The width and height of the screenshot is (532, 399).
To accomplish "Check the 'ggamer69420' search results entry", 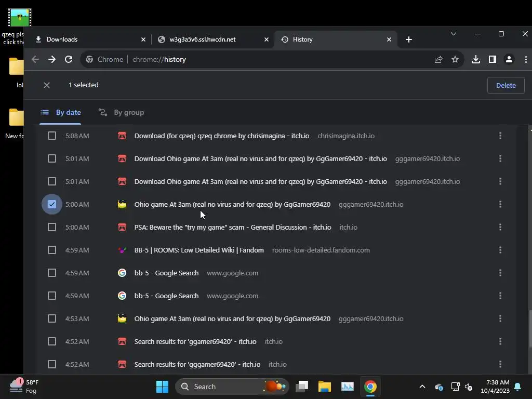I will [52, 341].
